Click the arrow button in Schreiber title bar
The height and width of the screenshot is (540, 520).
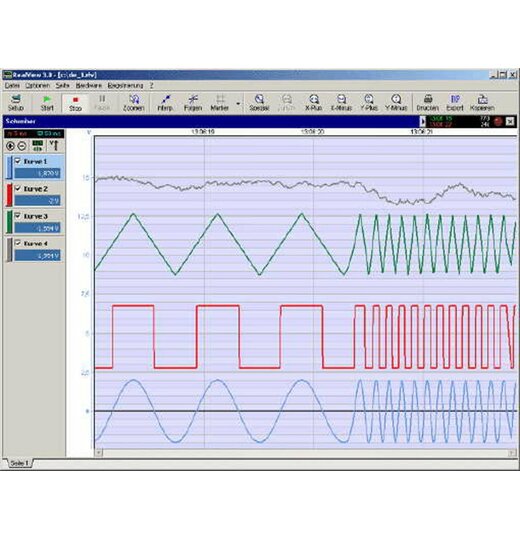point(423,121)
